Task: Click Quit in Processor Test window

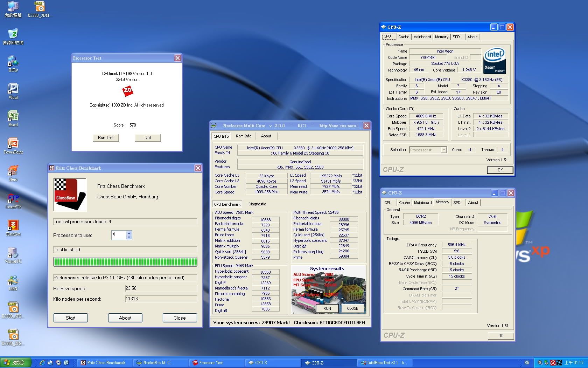Action: (x=148, y=138)
